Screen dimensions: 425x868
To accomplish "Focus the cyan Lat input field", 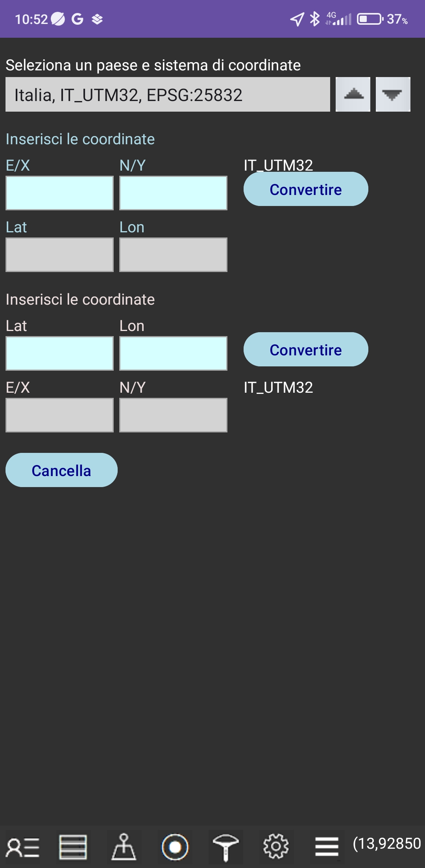I will [x=60, y=353].
